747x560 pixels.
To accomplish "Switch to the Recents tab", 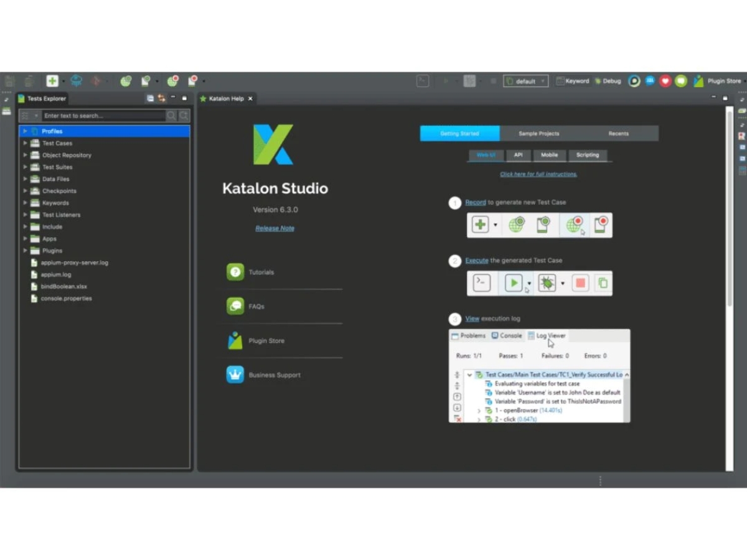I will tap(619, 133).
